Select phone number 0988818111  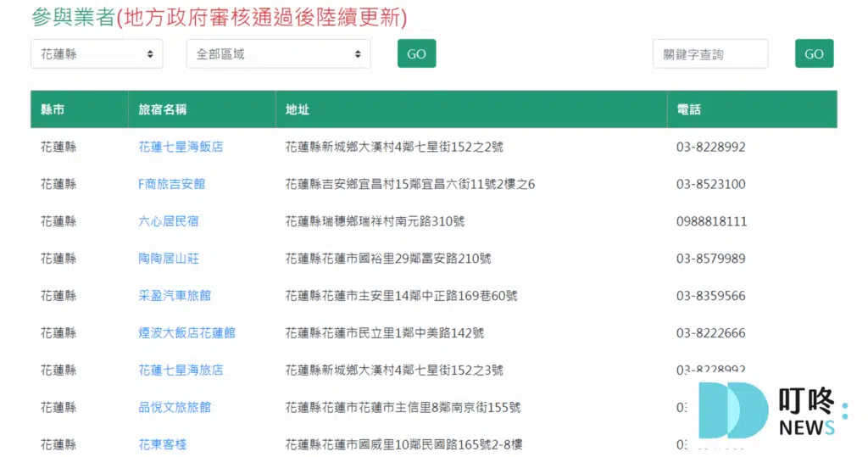click(x=711, y=221)
